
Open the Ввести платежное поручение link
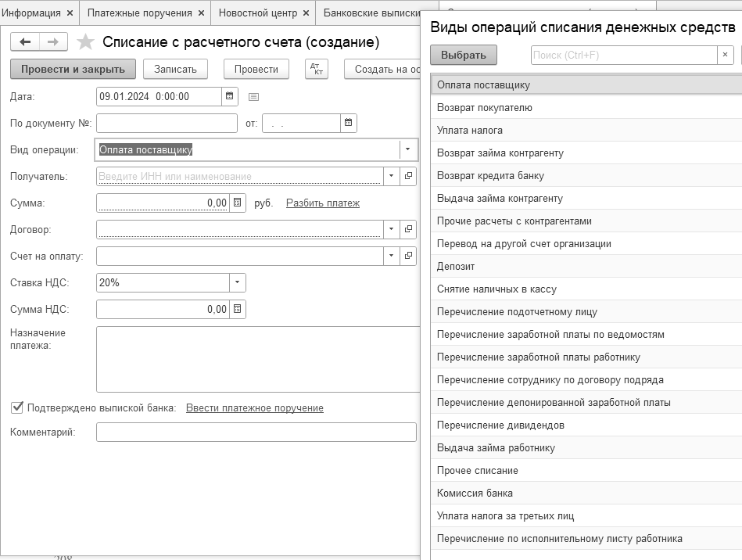255,408
